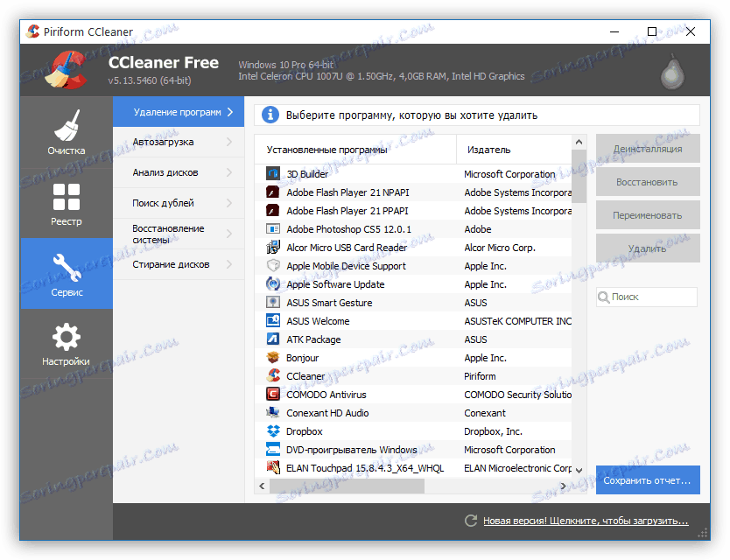Image resolution: width=730 pixels, height=560 pixels.
Task: Click the Удалить button
Action: [648, 248]
